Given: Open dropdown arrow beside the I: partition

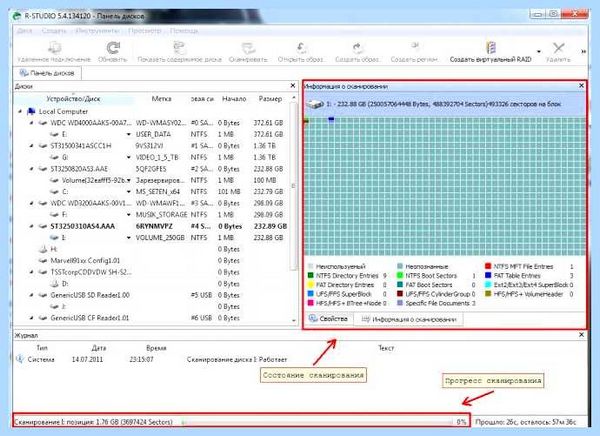Looking at the screenshot, I should [129, 238].
